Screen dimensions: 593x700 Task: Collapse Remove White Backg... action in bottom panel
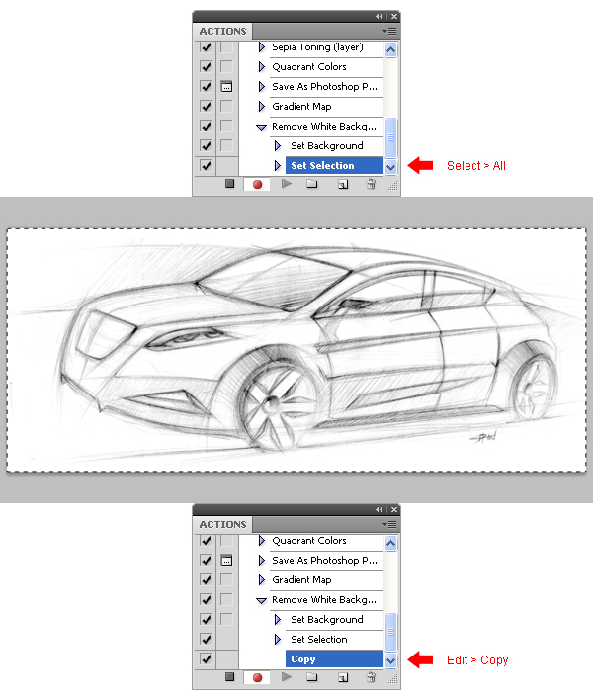pyautogui.click(x=262, y=600)
